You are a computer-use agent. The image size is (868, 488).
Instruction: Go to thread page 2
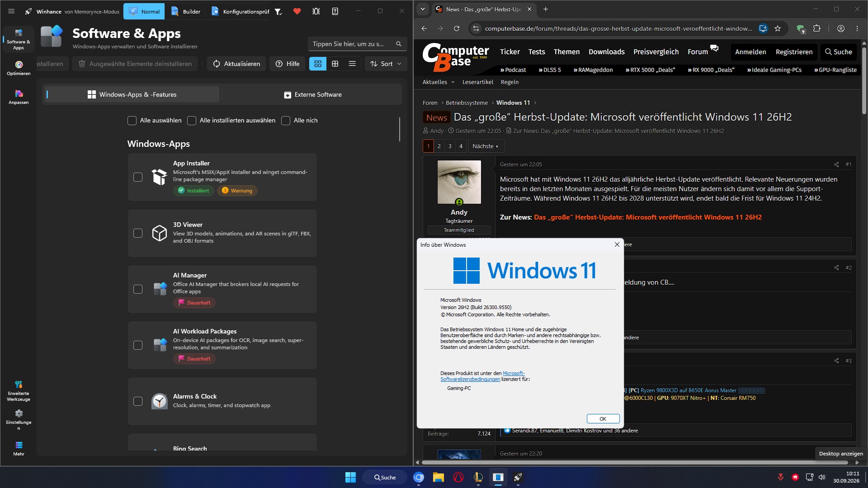pos(439,146)
